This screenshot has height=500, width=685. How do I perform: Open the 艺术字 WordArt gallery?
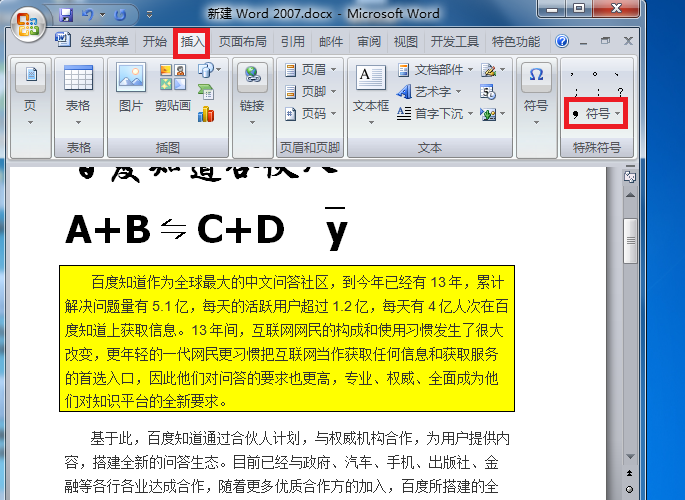[x=429, y=92]
